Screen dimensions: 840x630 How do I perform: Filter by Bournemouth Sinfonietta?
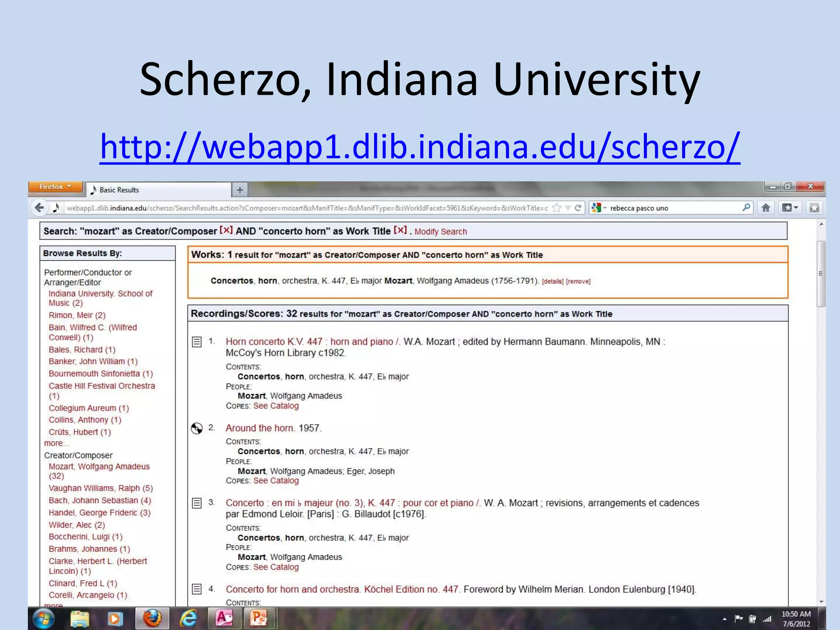101,374
